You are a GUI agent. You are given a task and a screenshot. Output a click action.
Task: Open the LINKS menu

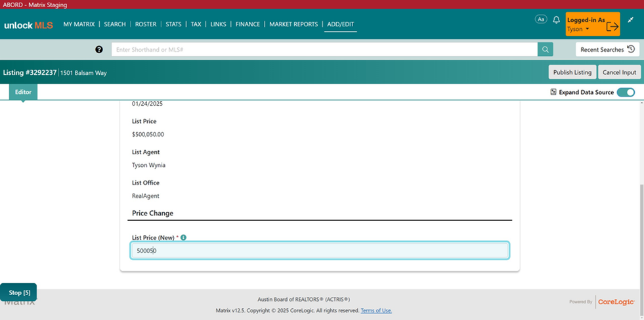pyautogui.click(x=218, y=24)
